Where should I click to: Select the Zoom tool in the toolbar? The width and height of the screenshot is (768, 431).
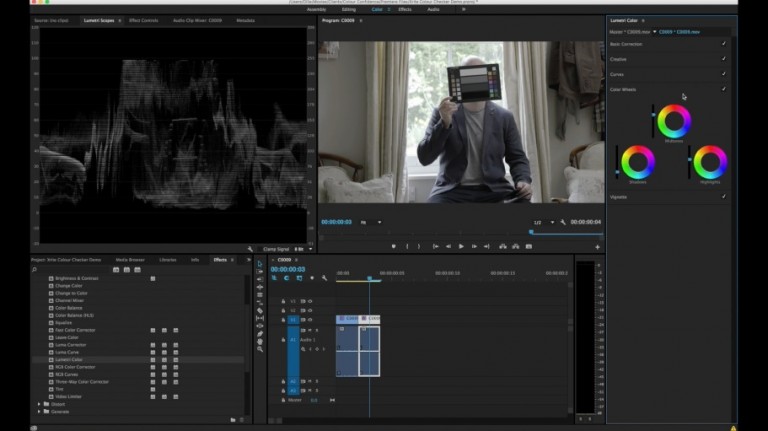pyautogui.click(x=260, y=349)
